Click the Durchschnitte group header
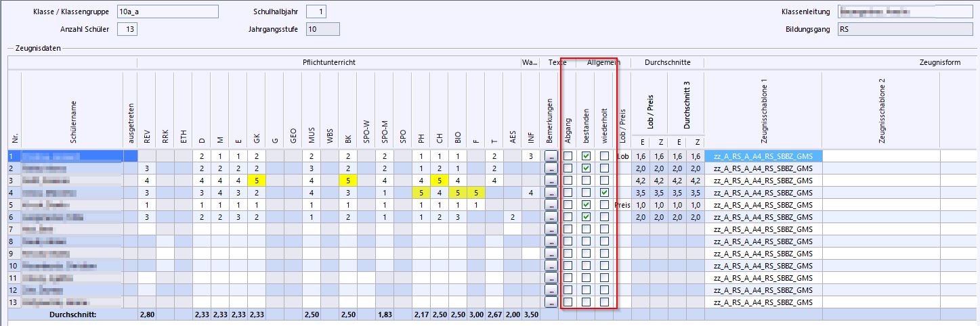Viewport: 980px width, 326px height. [x=667, y=62]
